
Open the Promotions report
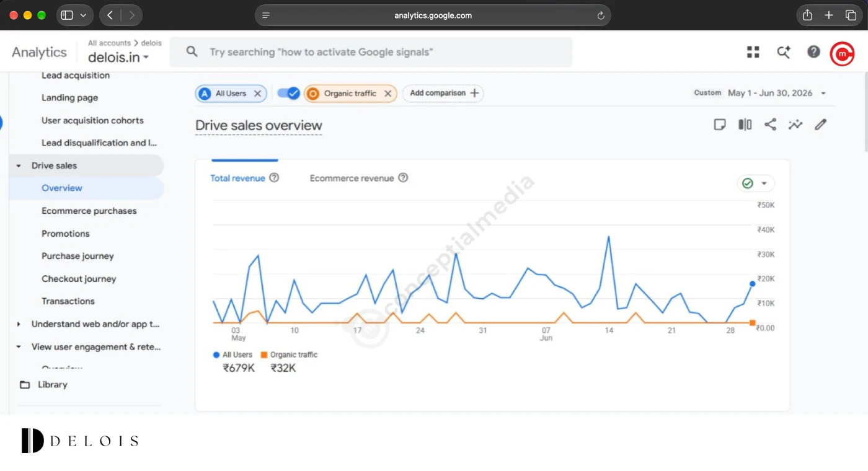pos(66,234)
